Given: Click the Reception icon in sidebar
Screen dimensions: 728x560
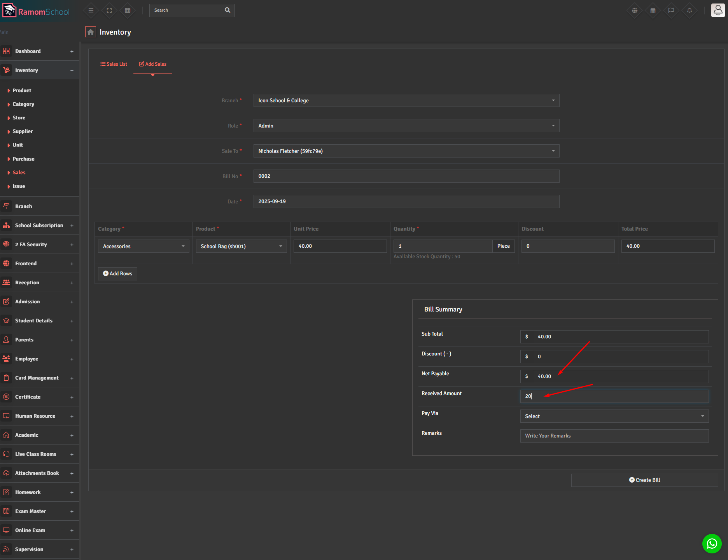Looking at the screenshot, I should (x=6, y=282).
